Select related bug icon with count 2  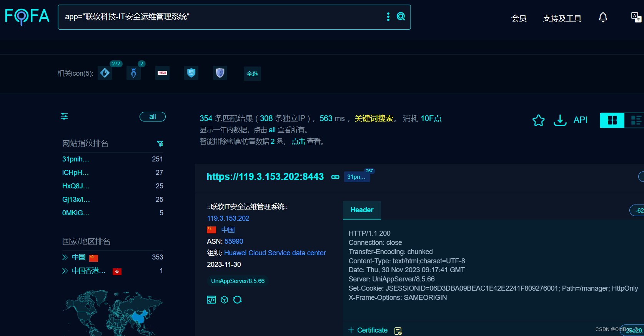click(x=133, y=73)
